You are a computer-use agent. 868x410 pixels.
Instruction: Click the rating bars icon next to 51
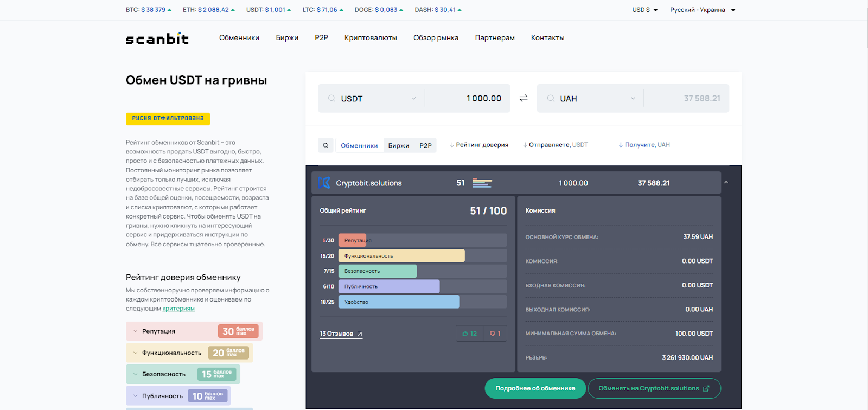(x=482, y=183)
